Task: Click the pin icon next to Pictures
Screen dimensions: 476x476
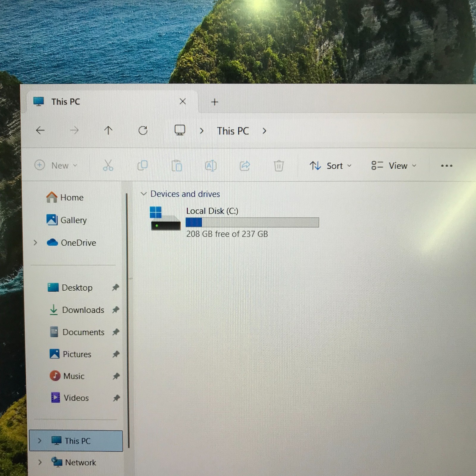Action: coord(116,354)
